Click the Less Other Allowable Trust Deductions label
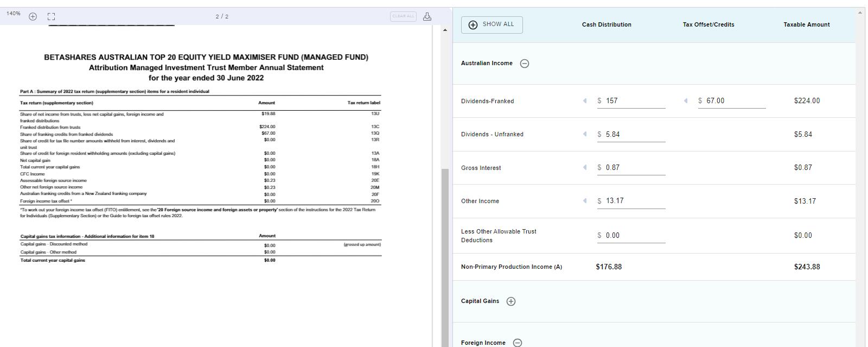This screenshot has width=868, height=347. 499,236
